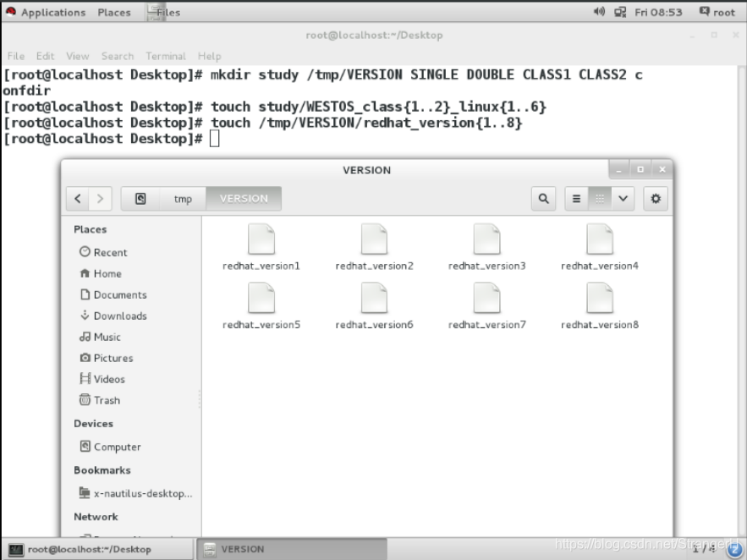Screen dimensions: 747x560
Task: Click the redhat_version1 file name label
Action: coord(261,266)
